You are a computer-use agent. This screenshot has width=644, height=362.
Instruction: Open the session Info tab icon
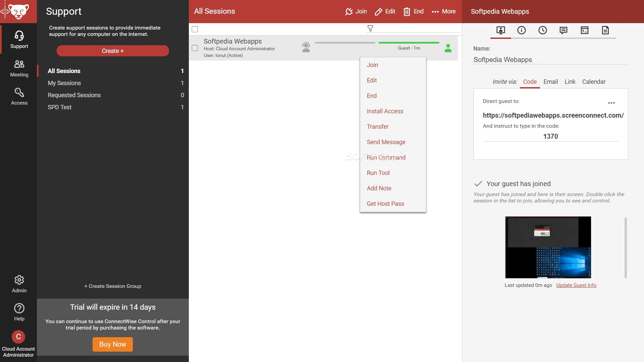point(521,30)
